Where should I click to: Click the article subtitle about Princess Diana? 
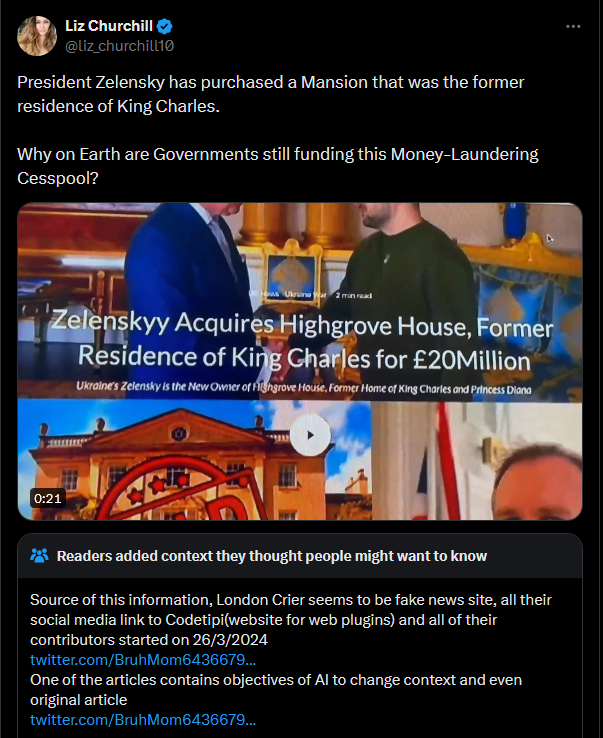click(304, 388)
